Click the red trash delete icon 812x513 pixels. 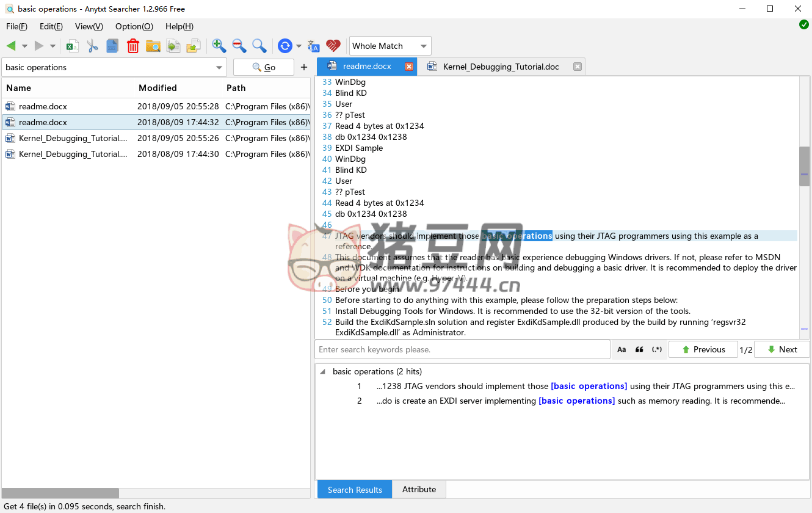click(132, 46)
